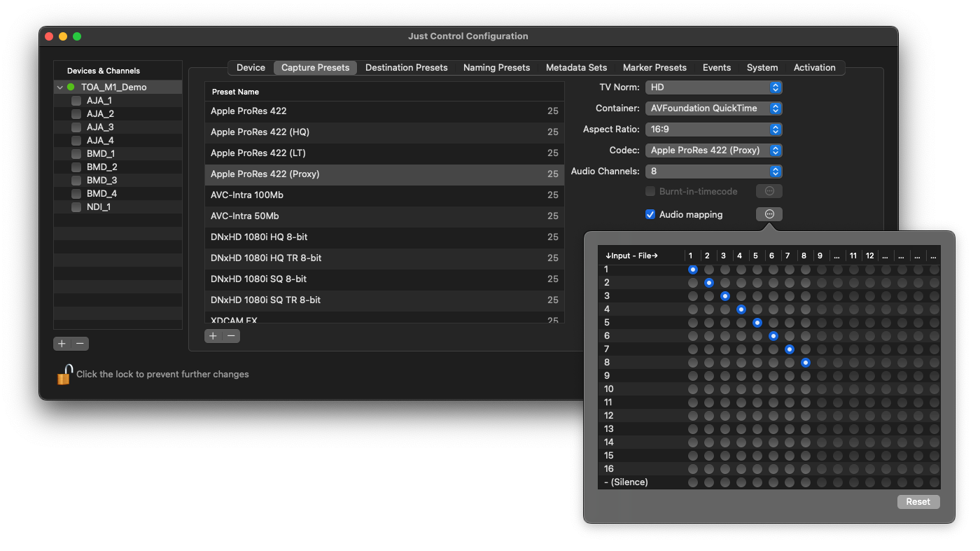The height and width of the screenshot is (551, 980).
Task: Click the lock icon to prevent changes
Action: tap(64, 375)
